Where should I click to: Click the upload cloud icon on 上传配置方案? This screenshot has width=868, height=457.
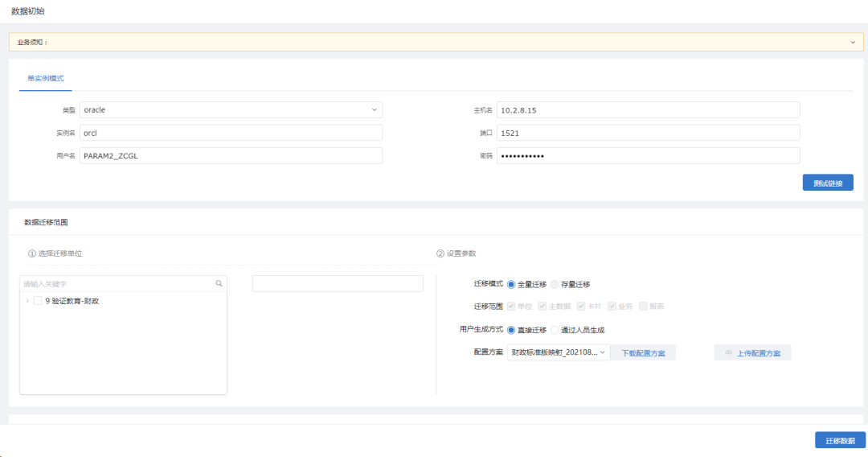[729, 353]
